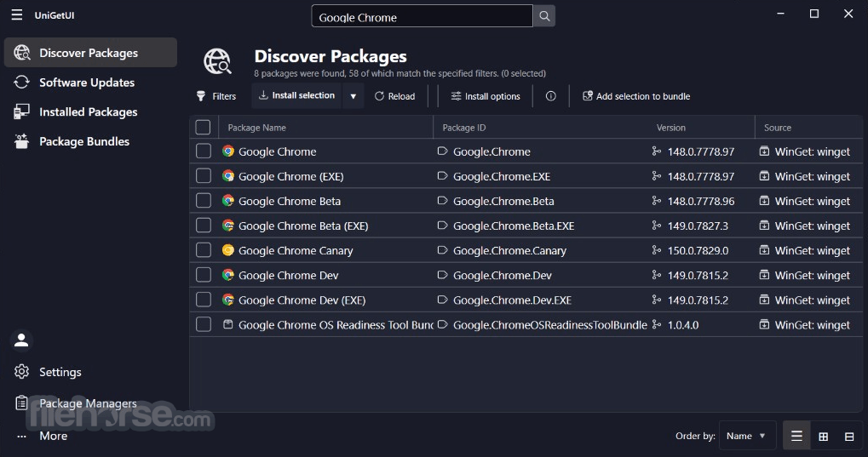Open Package Managers from the sidebar
The width and height of the screenshot is (868, 457).
click(x=88, y=403)
